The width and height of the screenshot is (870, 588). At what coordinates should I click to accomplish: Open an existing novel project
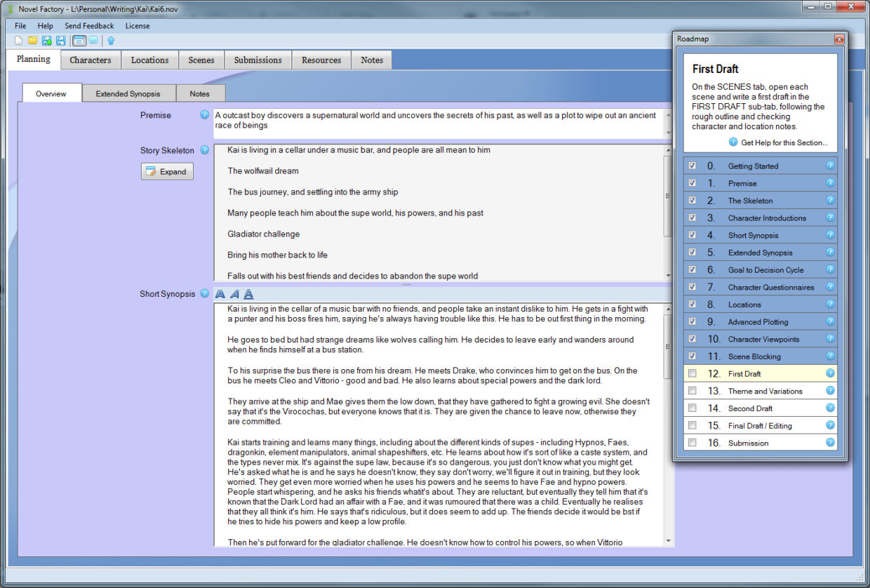click(32, 41)
